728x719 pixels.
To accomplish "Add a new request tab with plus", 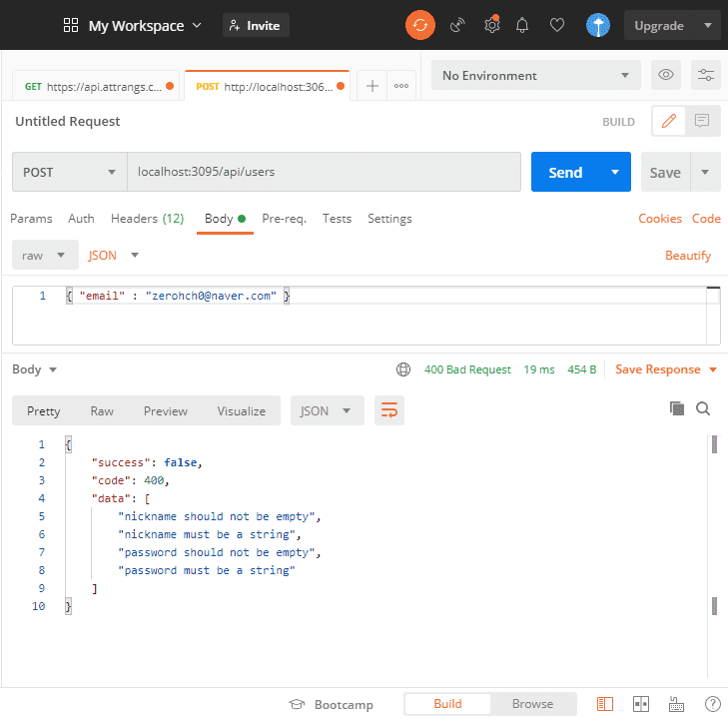I will 371,86.
